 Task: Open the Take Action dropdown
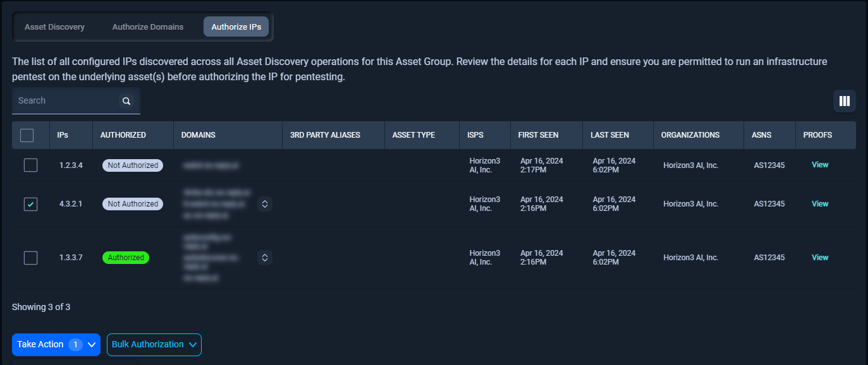coord(56,344)
